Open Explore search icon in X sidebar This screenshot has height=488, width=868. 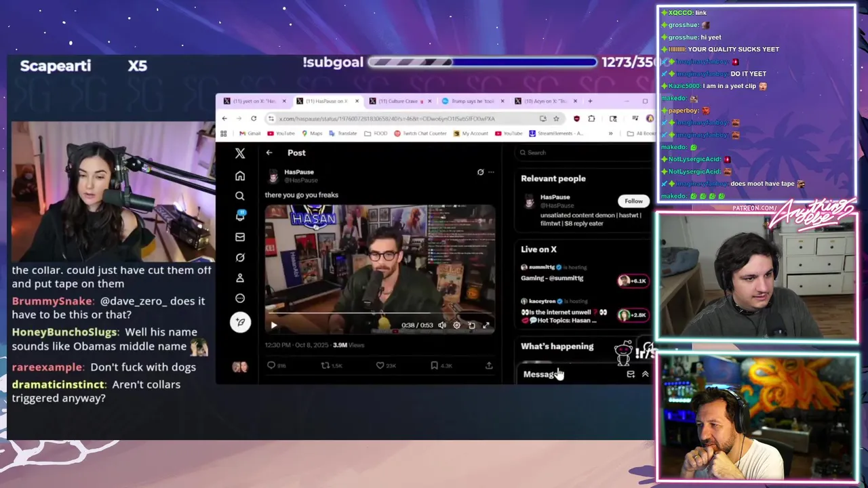point(240,196)
